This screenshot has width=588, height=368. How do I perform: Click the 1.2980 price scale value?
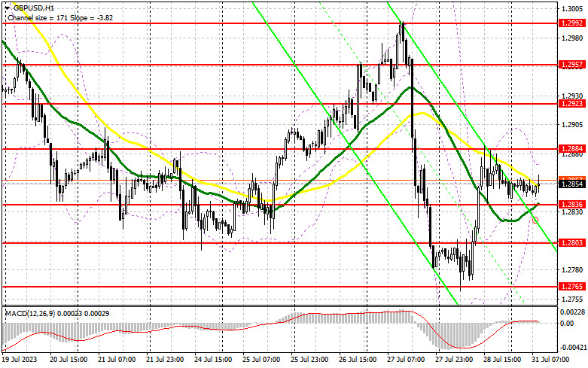(x=571, y=38)
